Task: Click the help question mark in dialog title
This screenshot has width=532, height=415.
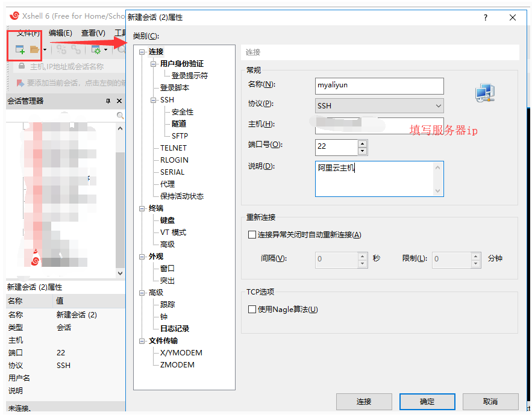Action: [x=486, y=17]
